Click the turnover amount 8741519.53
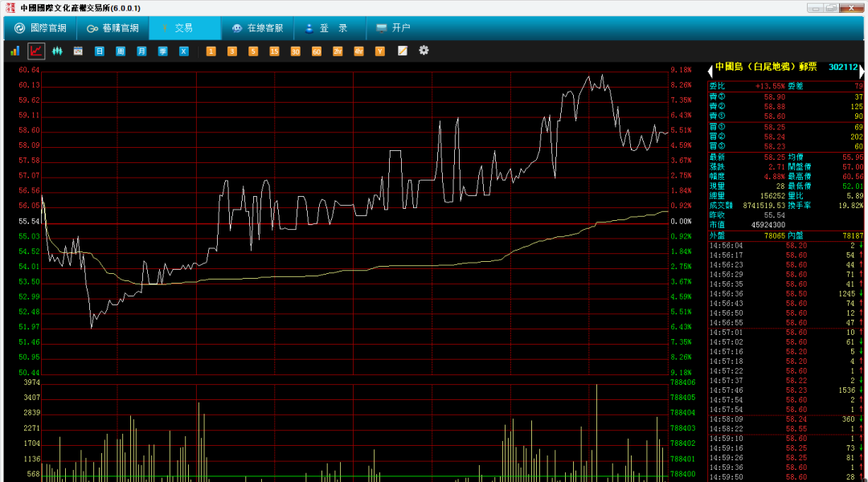 [x=764, y=206]
